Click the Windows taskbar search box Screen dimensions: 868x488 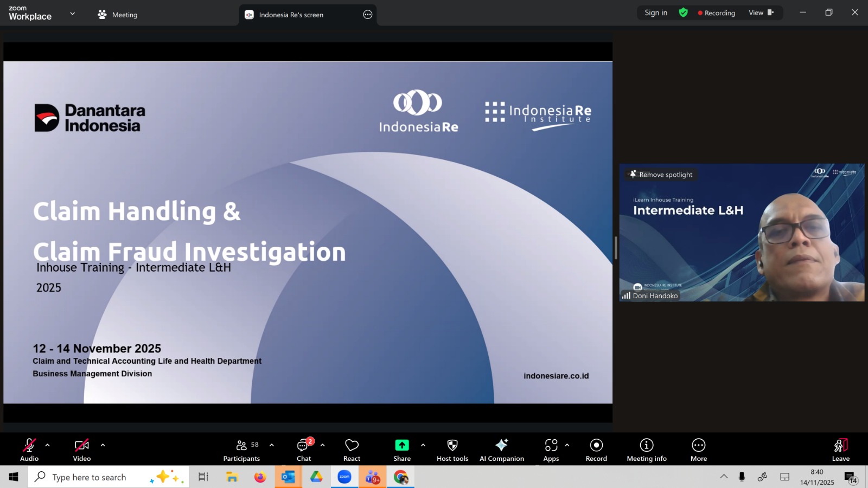(x=90, y=477)
